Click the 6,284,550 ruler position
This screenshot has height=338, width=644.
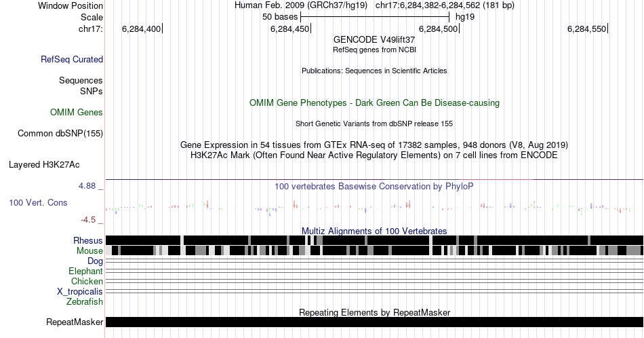click(x=586, y=29)
